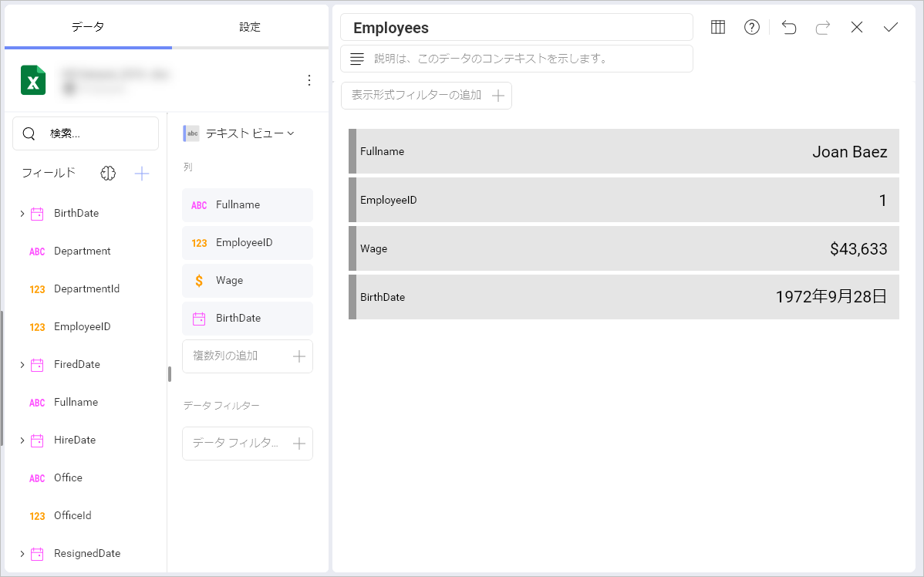Click plus in データ フィルター box
The width and height of the screenshot is (924, 577).
[x=298, y=444]
